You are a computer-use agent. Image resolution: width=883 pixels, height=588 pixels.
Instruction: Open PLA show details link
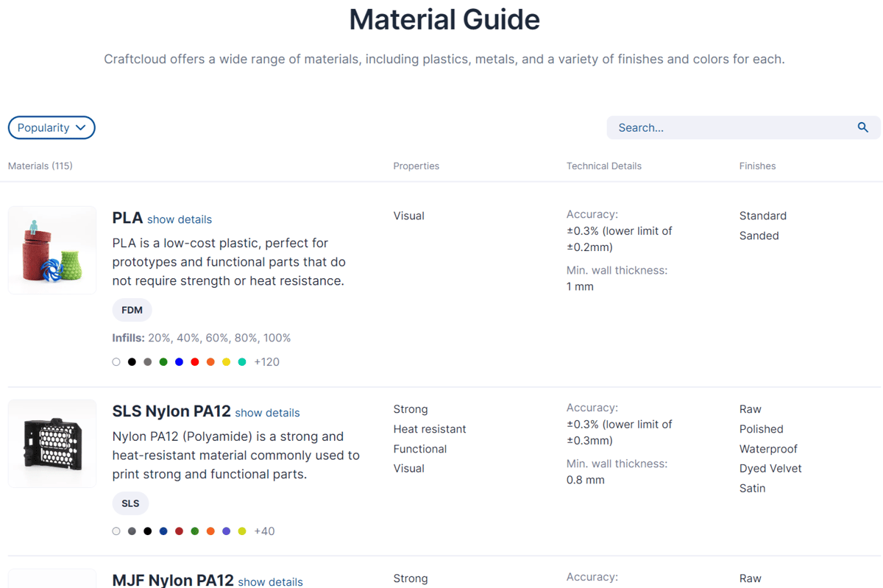(x=180, y=219)
